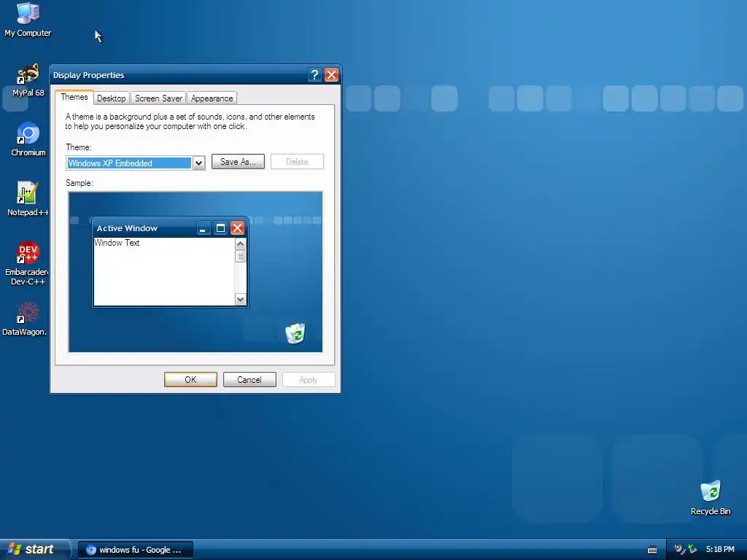Open the My Computer desktop icon
Viewport: 747px width, 560px height.
coord(28,20)
